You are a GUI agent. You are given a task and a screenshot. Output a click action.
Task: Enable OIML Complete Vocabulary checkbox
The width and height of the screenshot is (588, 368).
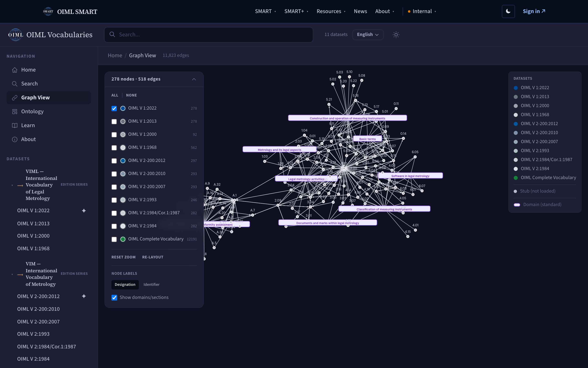coord(114,239)
